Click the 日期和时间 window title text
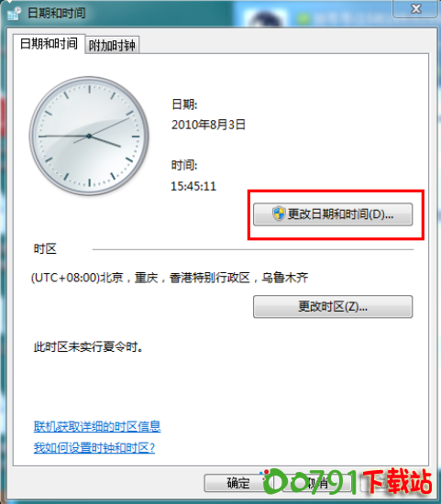 [x=57, y=13]
